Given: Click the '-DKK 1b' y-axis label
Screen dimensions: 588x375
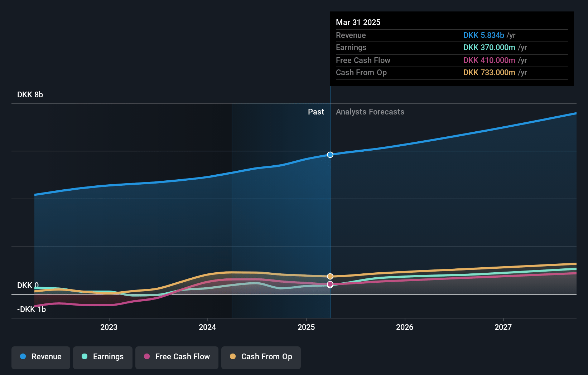Looking at the screenshot, I should 32,309.
